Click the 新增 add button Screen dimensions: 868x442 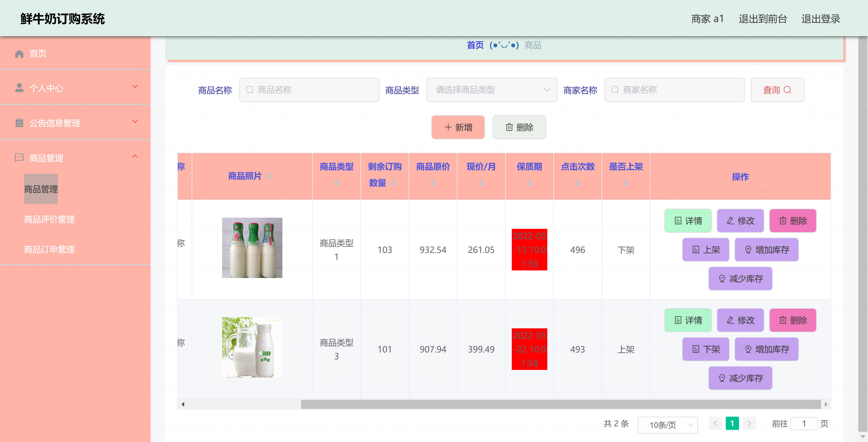pyautogui.click(x=458, y=127)
